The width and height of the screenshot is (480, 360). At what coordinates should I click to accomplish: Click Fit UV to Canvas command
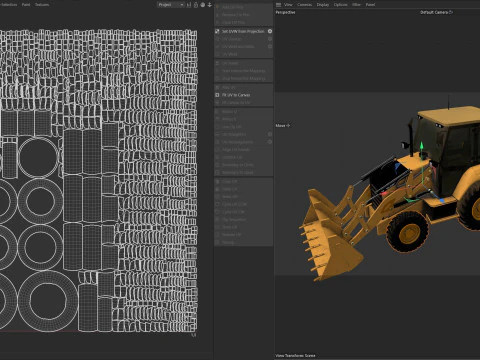[x=243, y=95]
